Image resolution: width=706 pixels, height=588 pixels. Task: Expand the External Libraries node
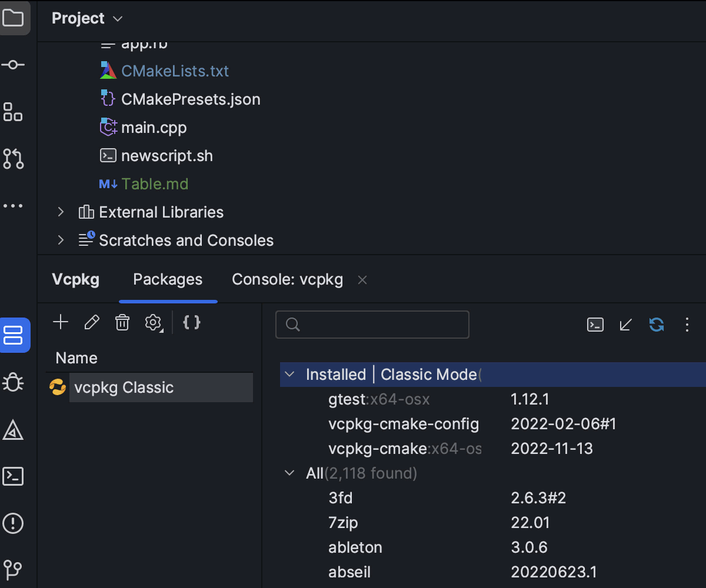61,212
